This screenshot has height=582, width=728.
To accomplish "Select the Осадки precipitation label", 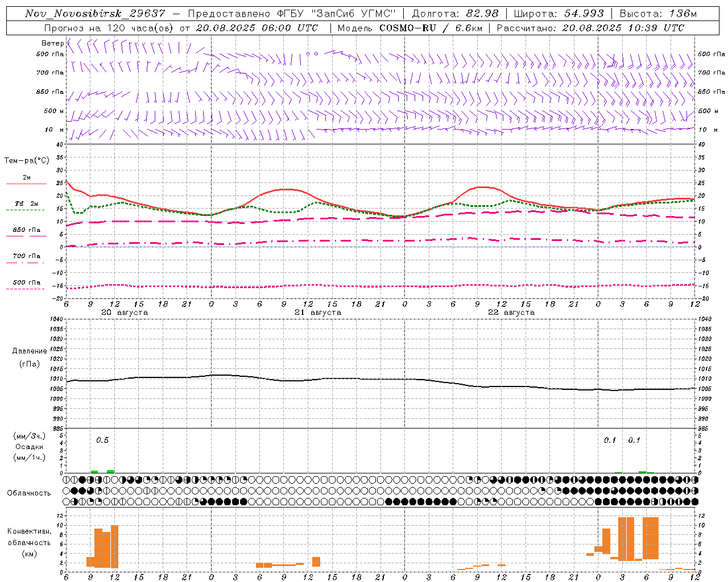I will click(x=30, y=447).
